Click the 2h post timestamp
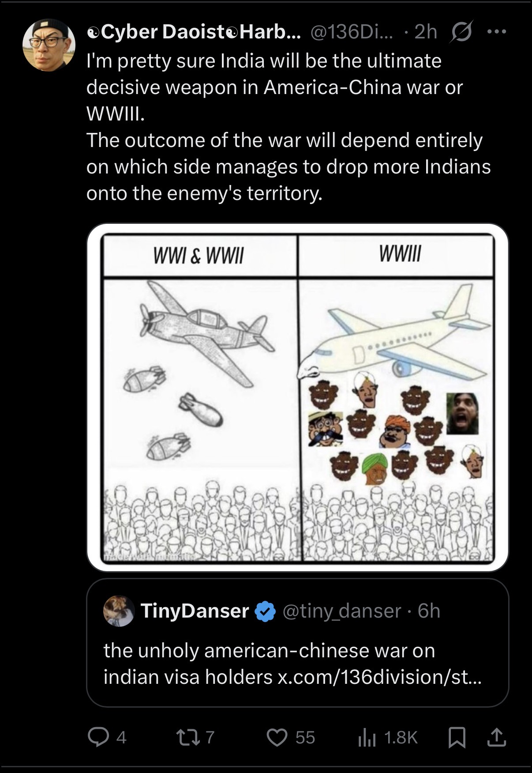 426,31
